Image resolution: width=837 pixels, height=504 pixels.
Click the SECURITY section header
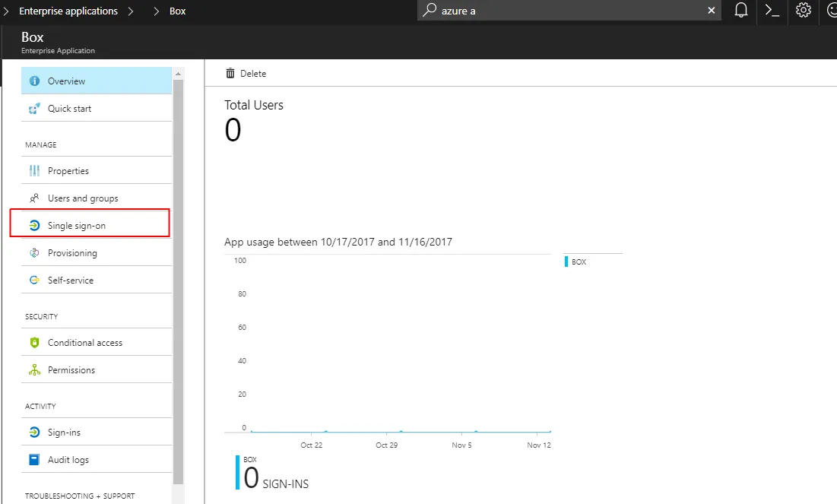(42, 316)
